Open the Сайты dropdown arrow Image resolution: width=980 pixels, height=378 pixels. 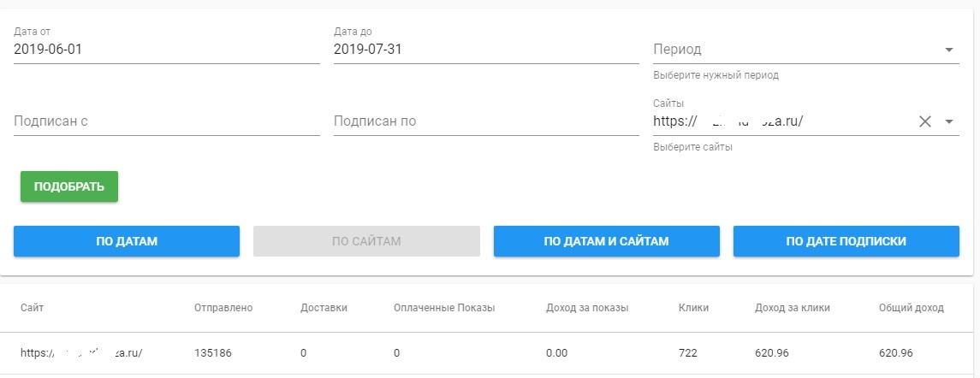coord(948,121)
